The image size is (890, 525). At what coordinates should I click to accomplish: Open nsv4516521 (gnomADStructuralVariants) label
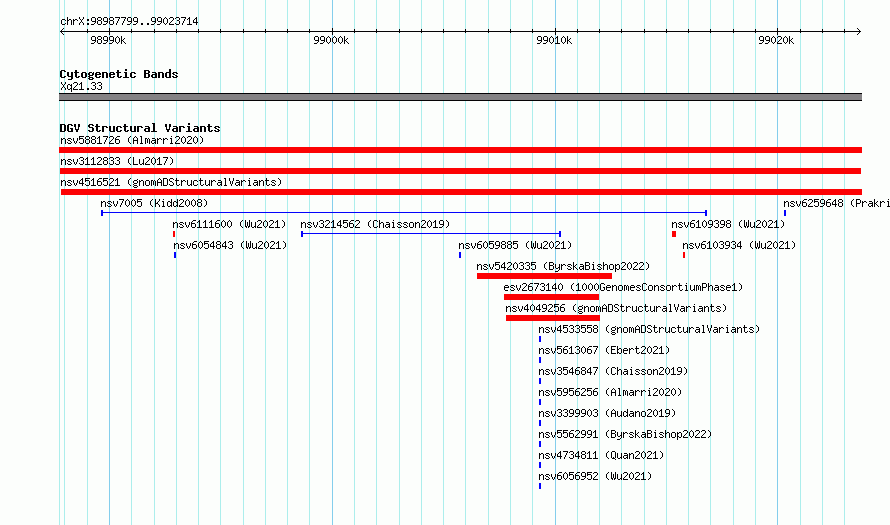(171, 182)
